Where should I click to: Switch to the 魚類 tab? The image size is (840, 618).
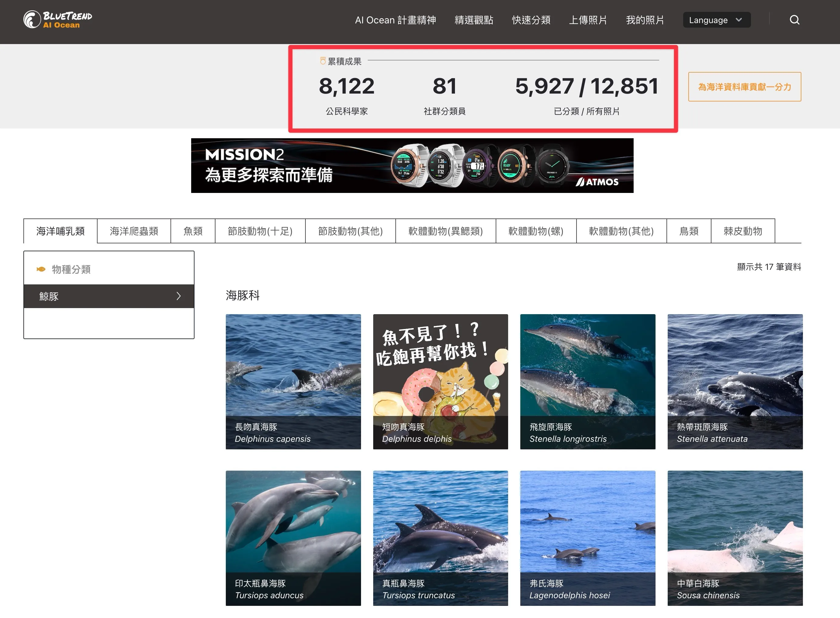192,231
